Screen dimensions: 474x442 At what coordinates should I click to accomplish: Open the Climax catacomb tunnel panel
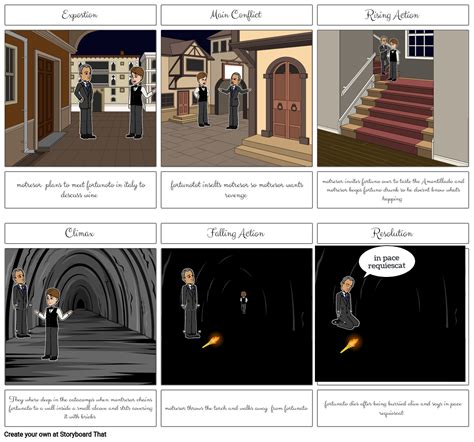[x=80, y=316]
